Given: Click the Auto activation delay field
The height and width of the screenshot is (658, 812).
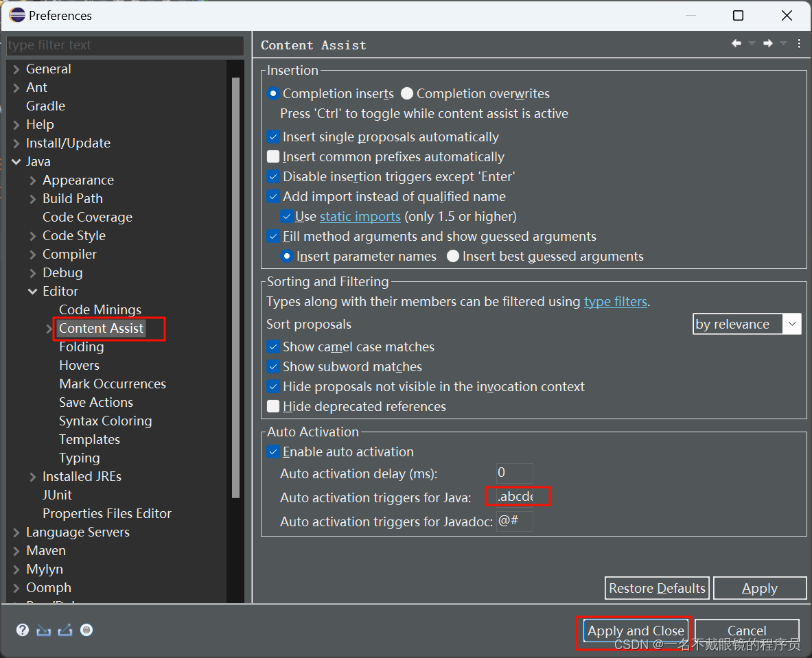Looking at the screenshot, I should click(x=514, y=473).
